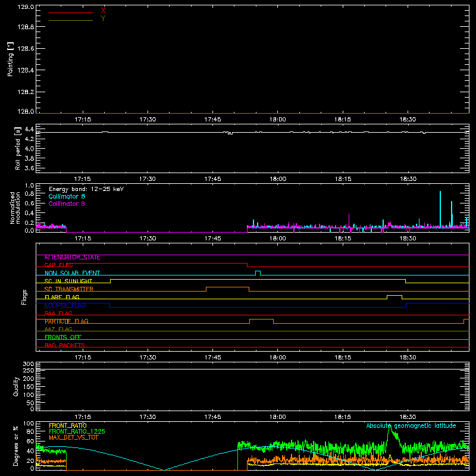The height and width of the screenshot is (476, 476).
Task: Click 18:00 under the Flags plot
Action: [278, 358]
